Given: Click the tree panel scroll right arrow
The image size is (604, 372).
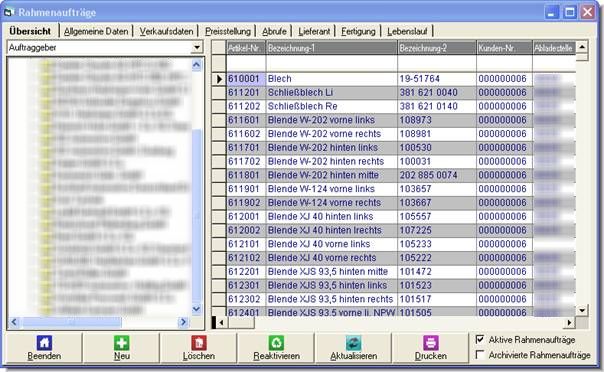Looking at the screenshot, I should 183,322.
